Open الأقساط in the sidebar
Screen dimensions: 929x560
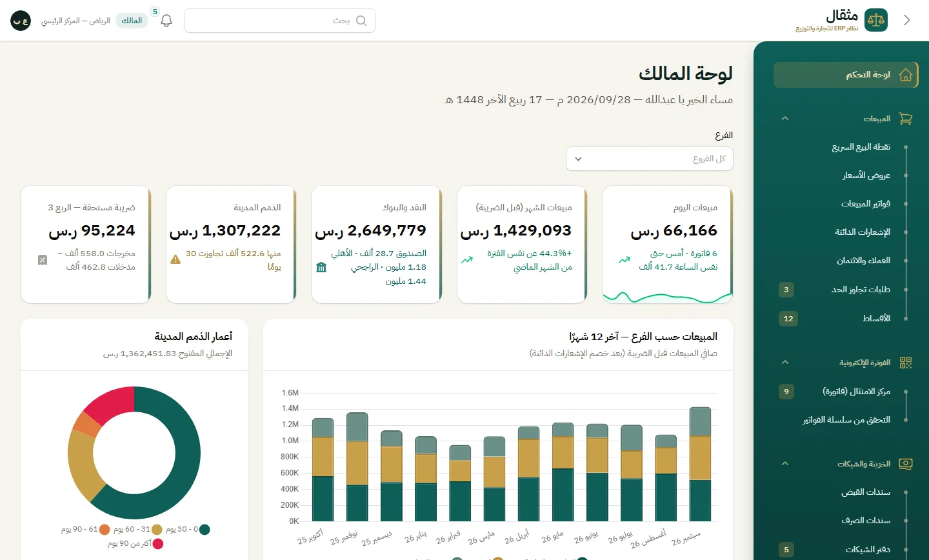pyautogui.click(x=846, y=319)
